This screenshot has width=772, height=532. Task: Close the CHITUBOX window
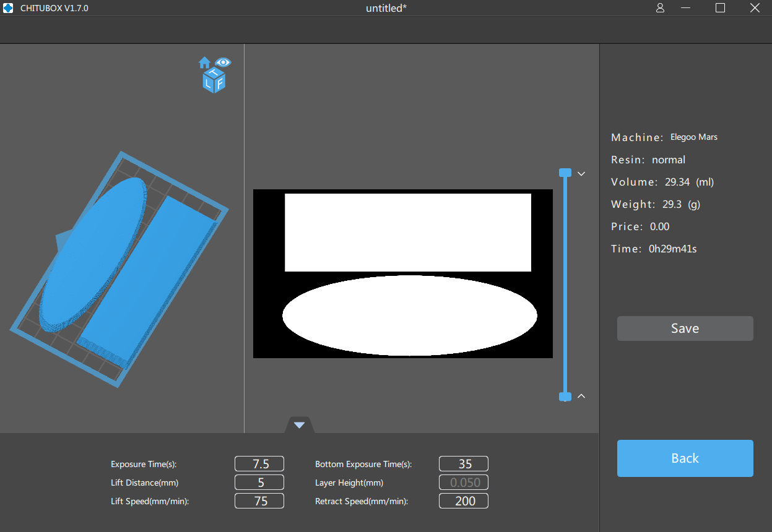coord(754,8)
